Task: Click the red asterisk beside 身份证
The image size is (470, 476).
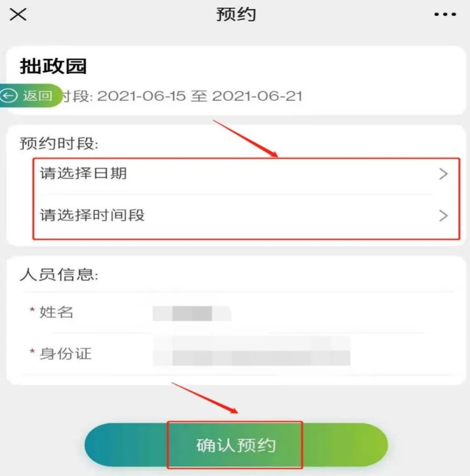Action: pos(32,352)
